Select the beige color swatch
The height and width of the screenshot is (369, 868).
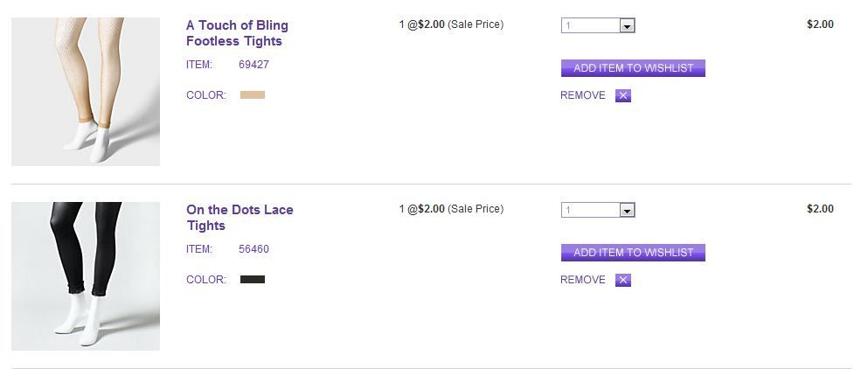pos(253,94)
